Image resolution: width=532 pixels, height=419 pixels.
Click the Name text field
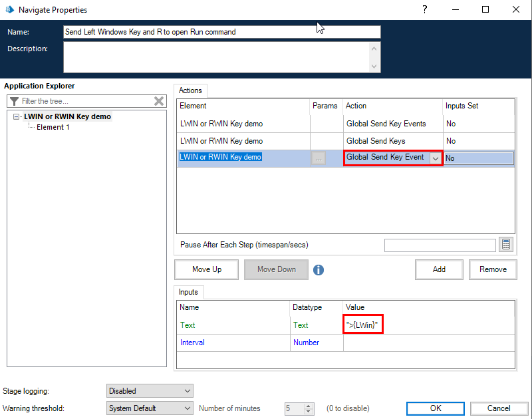221,32
